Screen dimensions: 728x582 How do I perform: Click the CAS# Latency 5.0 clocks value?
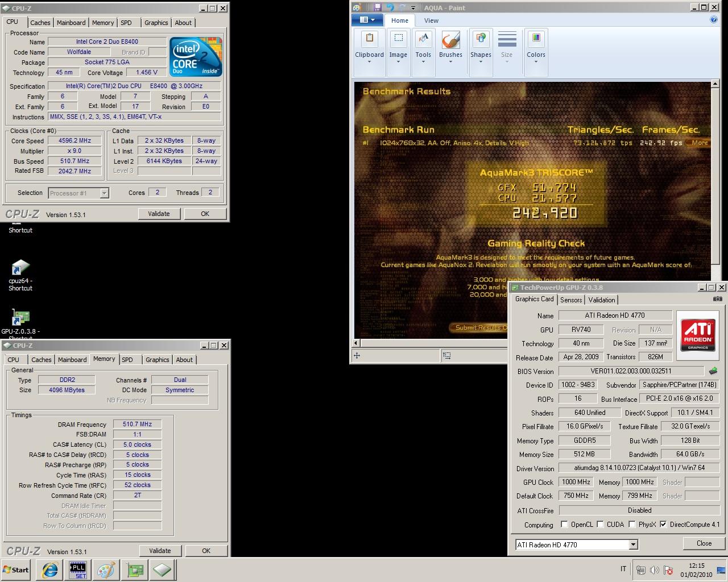pyautogui.click(x=138, y=444)
